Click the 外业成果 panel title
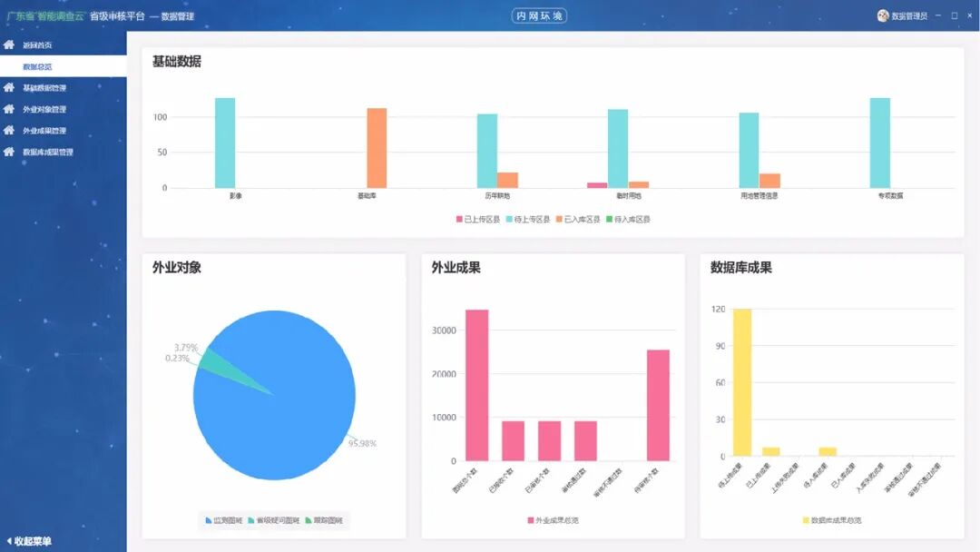 456,268
